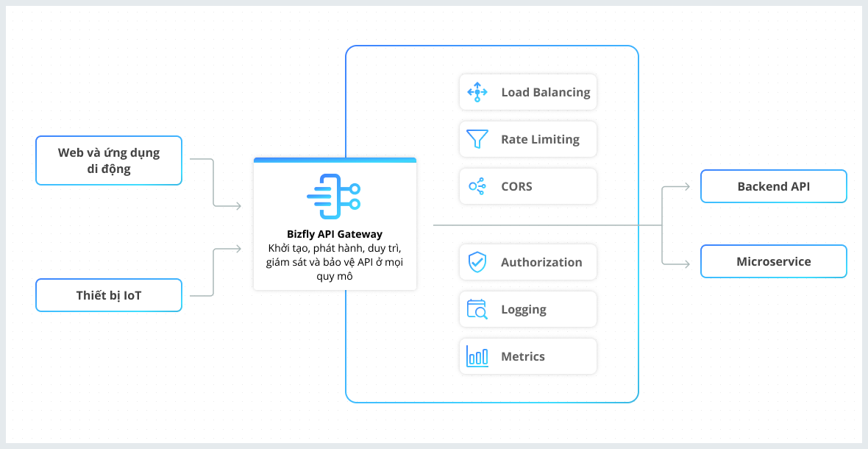
Task: Select the Metrics label text
Action: [523, 356]
